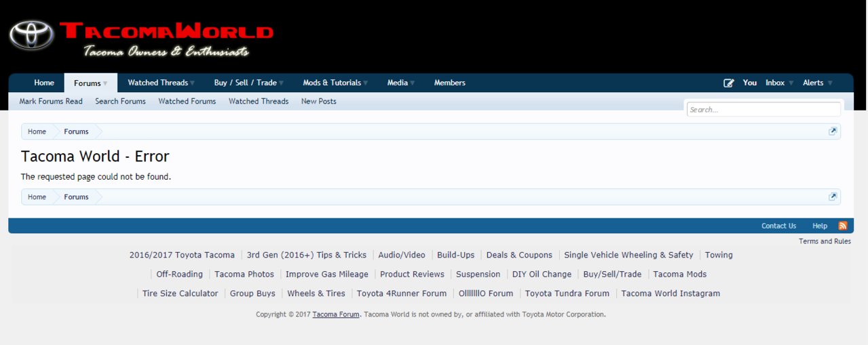The width and height of the screenshot is (868, 345).
Task: Open the You account menu
Action: (750, 83)
